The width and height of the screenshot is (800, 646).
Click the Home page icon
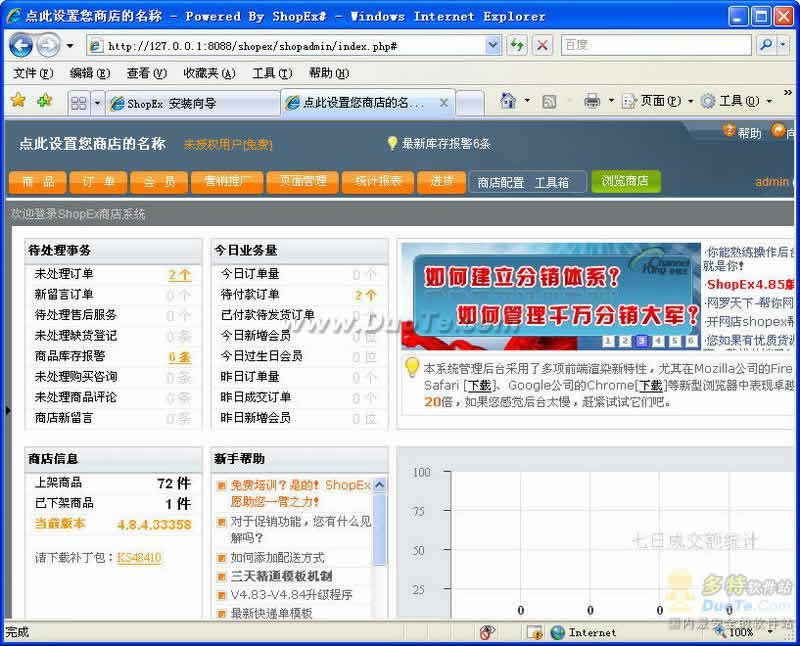pyautogui.click(x=508, y=101)
